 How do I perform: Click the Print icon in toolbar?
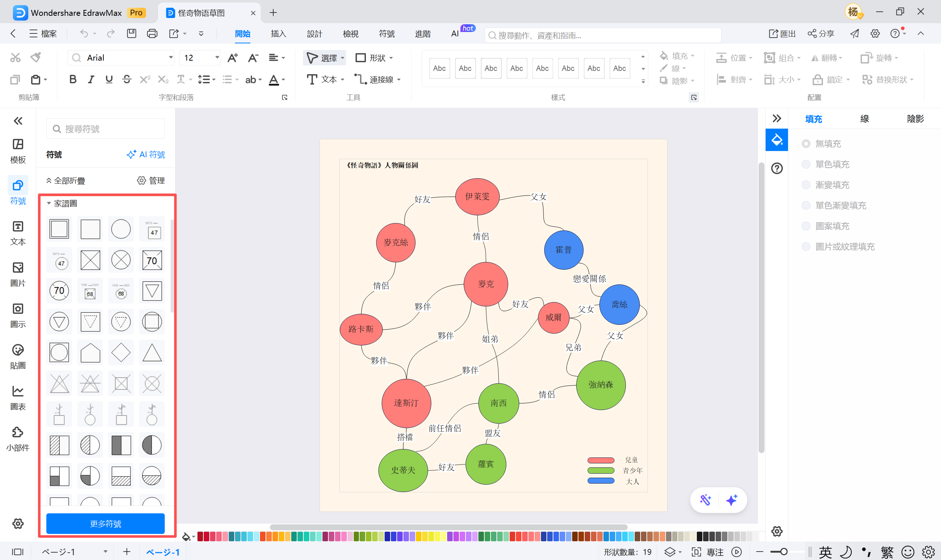click(152, 33)
